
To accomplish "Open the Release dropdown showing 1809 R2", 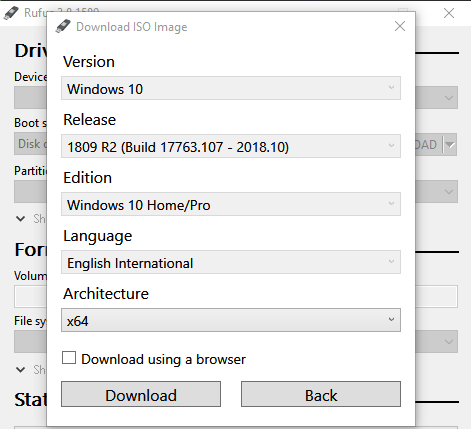I will (x=231, y=146).
